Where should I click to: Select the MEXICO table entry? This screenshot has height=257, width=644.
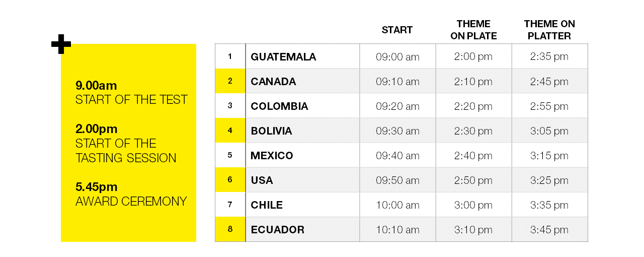[272, 155]
